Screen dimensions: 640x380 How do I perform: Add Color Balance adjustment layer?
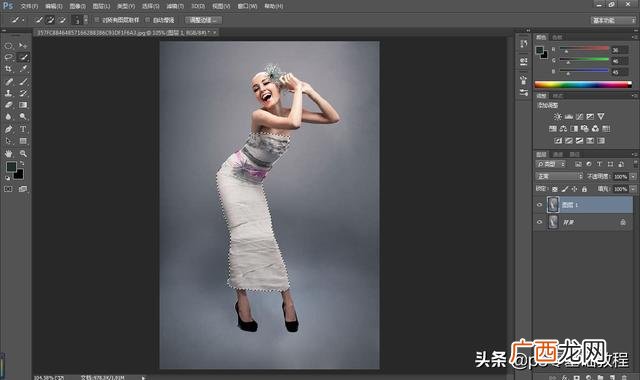click(x=563, y=129)
